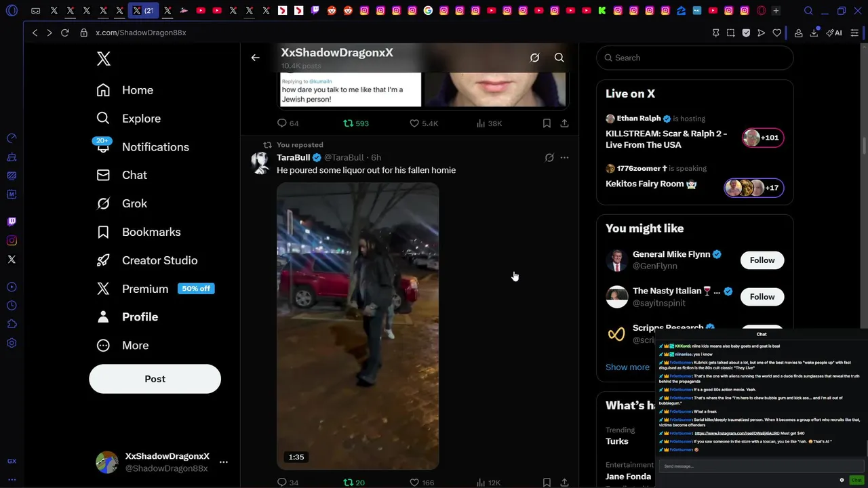Open the TaraBull profile name link
The width and height of the screenshot is (868, 488).
coord(294,157)
